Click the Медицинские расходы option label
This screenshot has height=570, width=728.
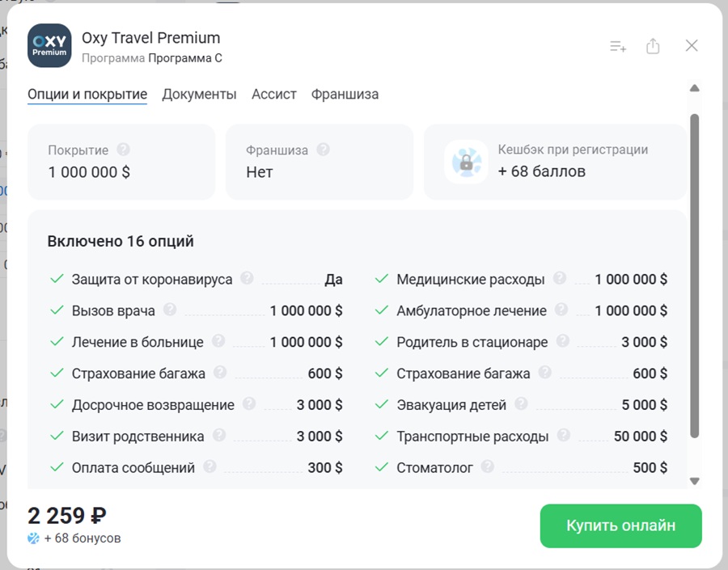tap(471, 280)
